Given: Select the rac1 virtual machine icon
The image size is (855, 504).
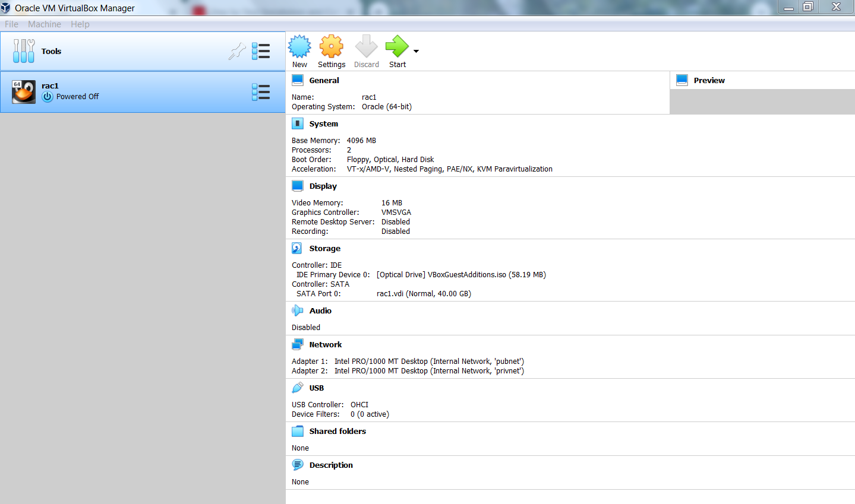Looking at the screenshot, I should tap(24, 92).
